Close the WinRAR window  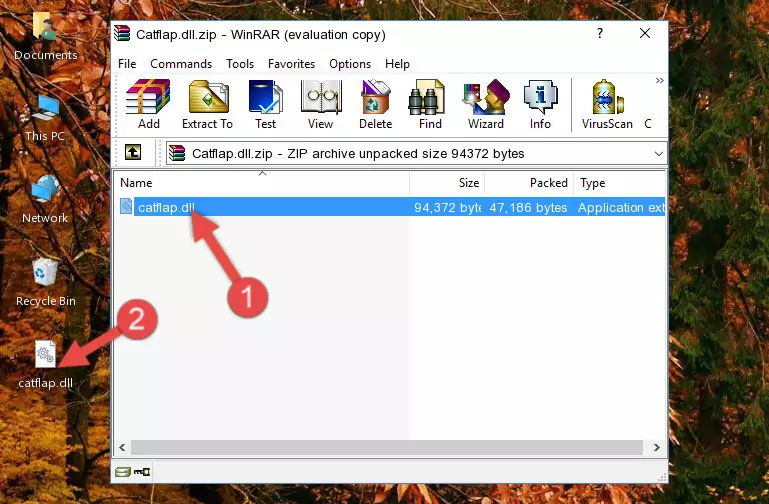(645, 33)
